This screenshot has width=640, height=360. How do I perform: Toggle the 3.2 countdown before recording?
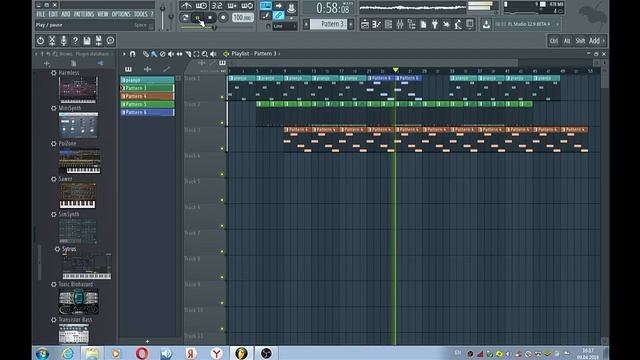(217, 6)
